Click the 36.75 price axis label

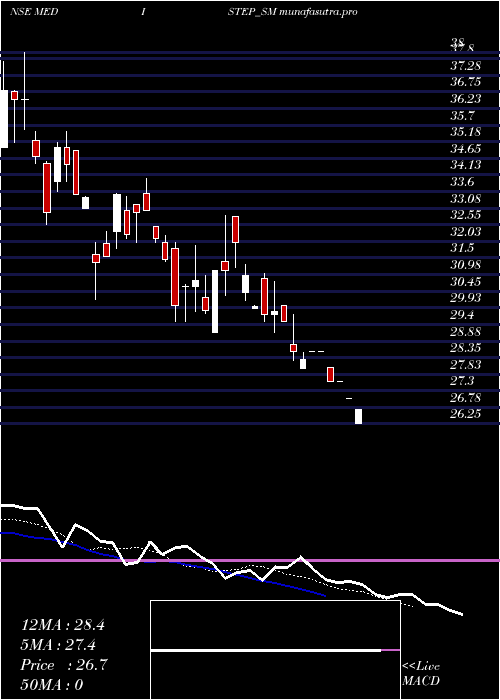point(465,82)
